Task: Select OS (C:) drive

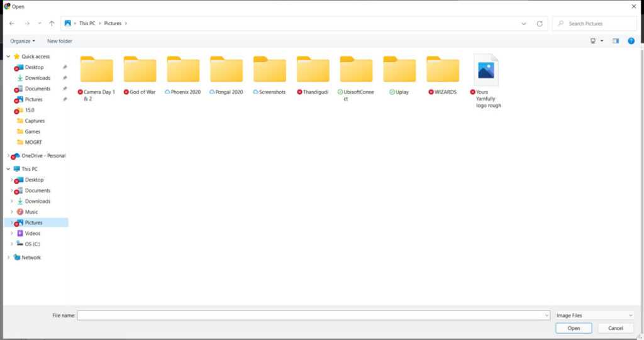Action: pyautogui.click(x=33, y=244)
